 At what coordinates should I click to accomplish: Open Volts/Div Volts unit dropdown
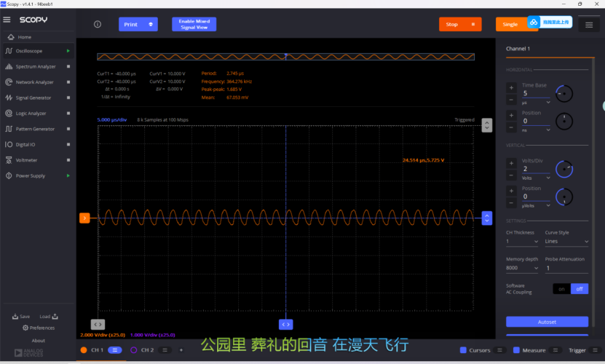536,178
